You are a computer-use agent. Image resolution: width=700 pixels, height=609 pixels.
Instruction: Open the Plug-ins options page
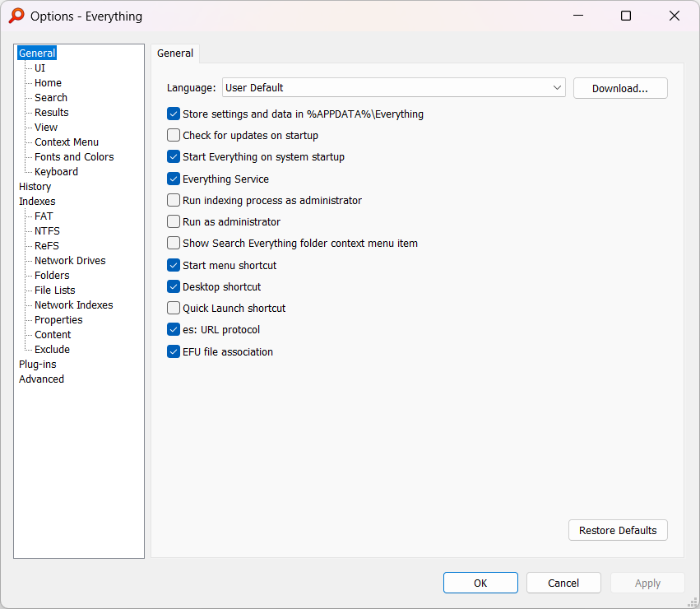tap(38, 364)
